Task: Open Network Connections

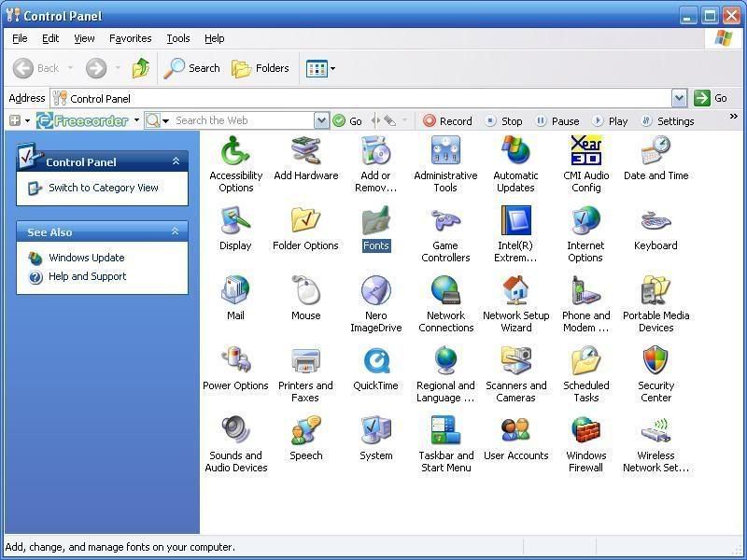Action: pyautogui.click(x=446, y=304)
